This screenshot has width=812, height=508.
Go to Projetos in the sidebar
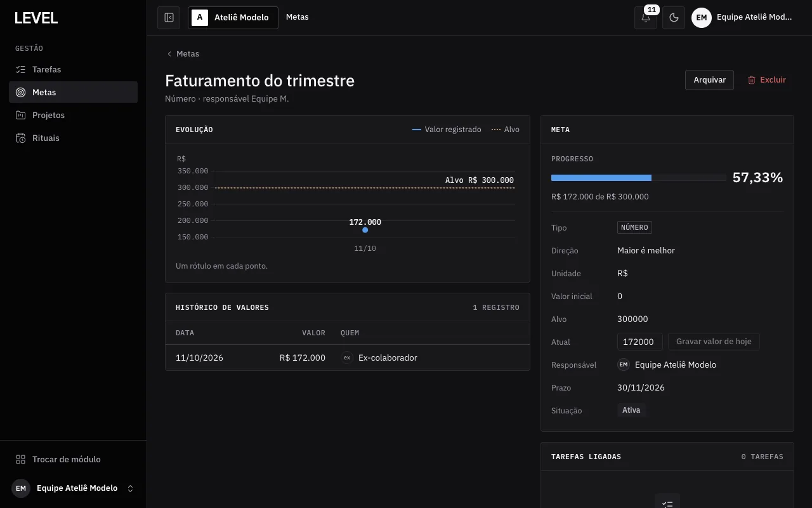73,115
